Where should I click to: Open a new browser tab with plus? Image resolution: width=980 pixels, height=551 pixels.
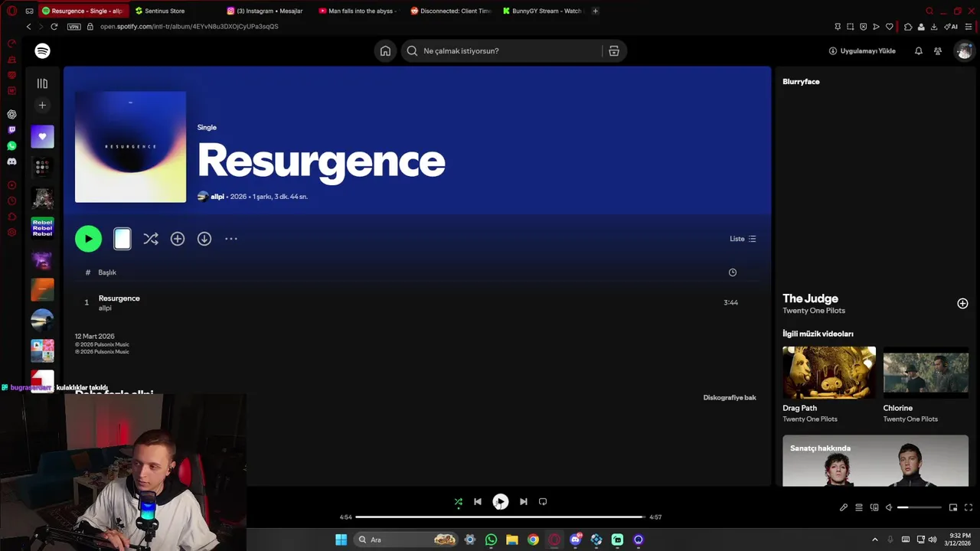point(596,11)
